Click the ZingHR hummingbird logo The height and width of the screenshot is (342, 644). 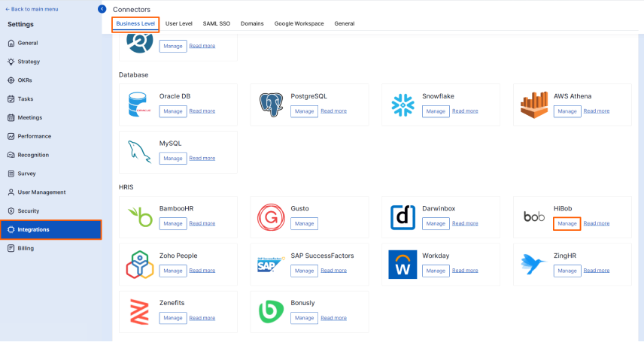click(533, 264)
